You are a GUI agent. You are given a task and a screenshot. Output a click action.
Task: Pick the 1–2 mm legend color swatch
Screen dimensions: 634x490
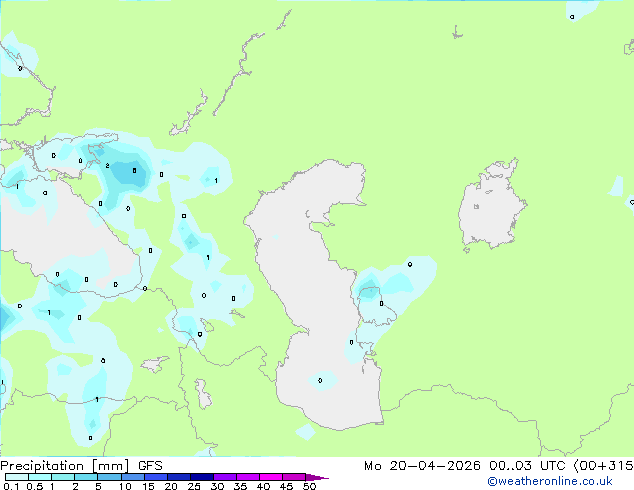pos(63,477)
